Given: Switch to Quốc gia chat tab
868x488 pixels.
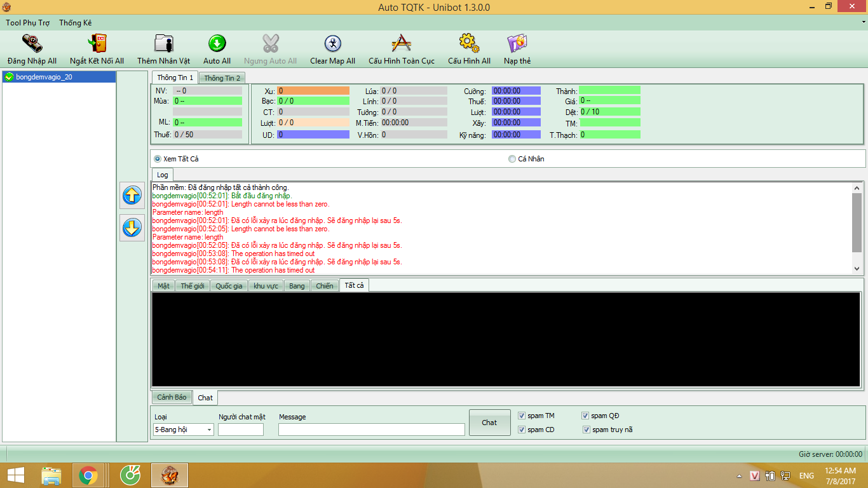Looking at the screenshot, I should (229, 286).
